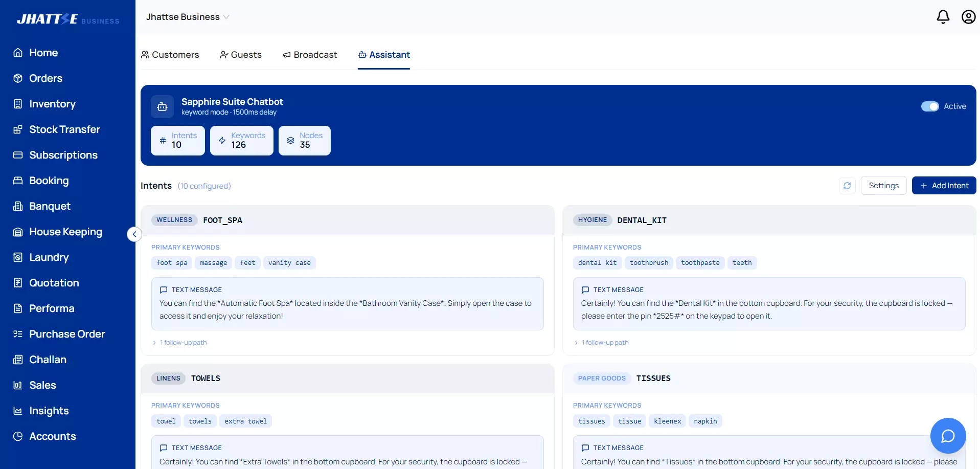Switch to the Guests tab
The height and width of the screenshot is (469, 980).
(x=241, y=55)
